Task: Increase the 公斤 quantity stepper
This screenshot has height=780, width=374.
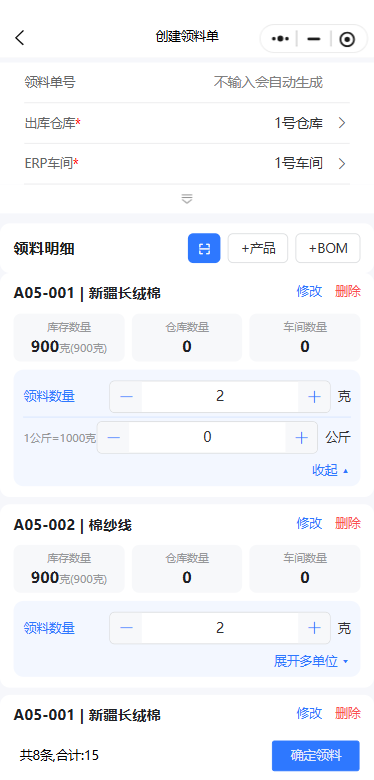Action: [301, 438]
